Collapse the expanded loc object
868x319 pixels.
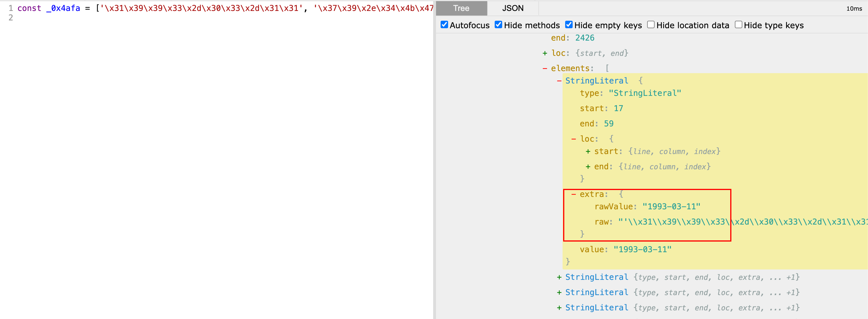[x=573, y=139]
